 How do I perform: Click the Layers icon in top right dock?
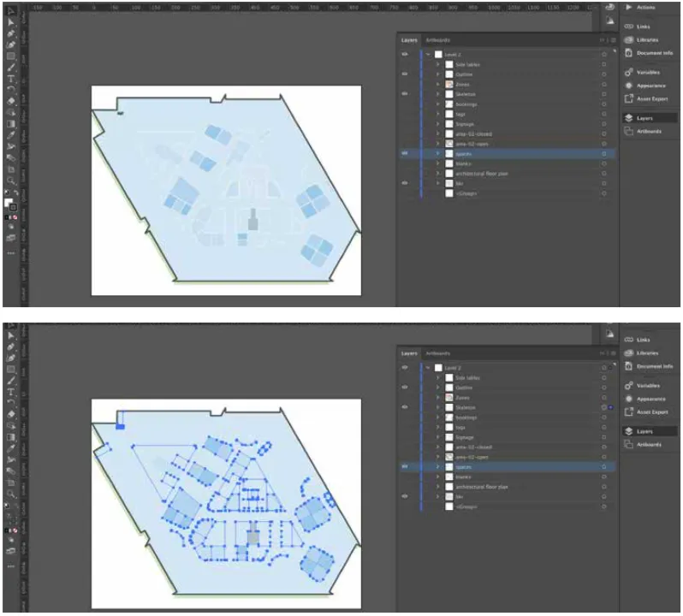628,118
